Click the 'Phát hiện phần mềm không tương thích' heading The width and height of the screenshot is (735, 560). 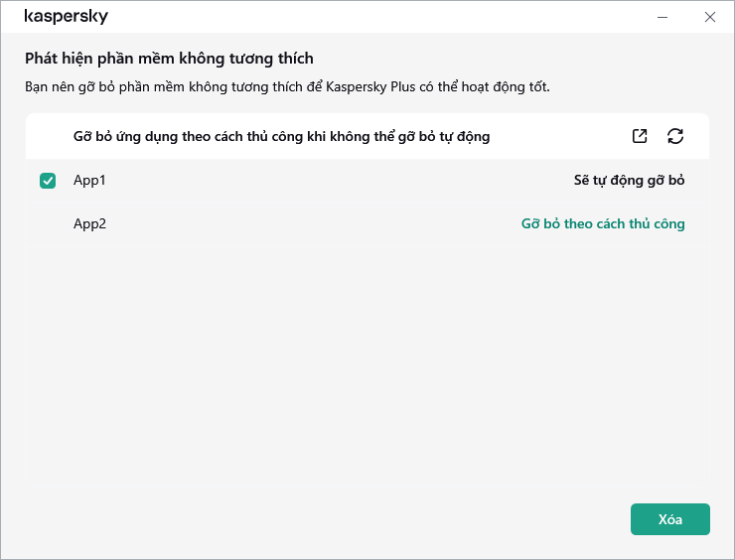point(169,59)
